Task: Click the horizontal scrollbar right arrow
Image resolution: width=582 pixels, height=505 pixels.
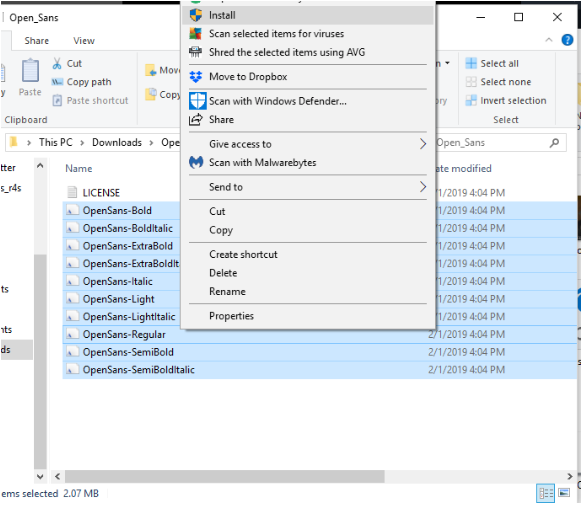Action: (570, 476)
